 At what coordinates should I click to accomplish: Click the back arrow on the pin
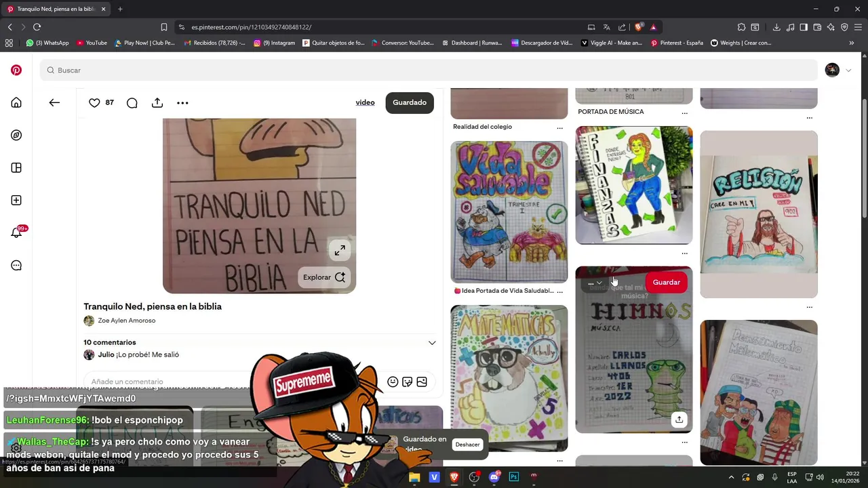[54, 102]
